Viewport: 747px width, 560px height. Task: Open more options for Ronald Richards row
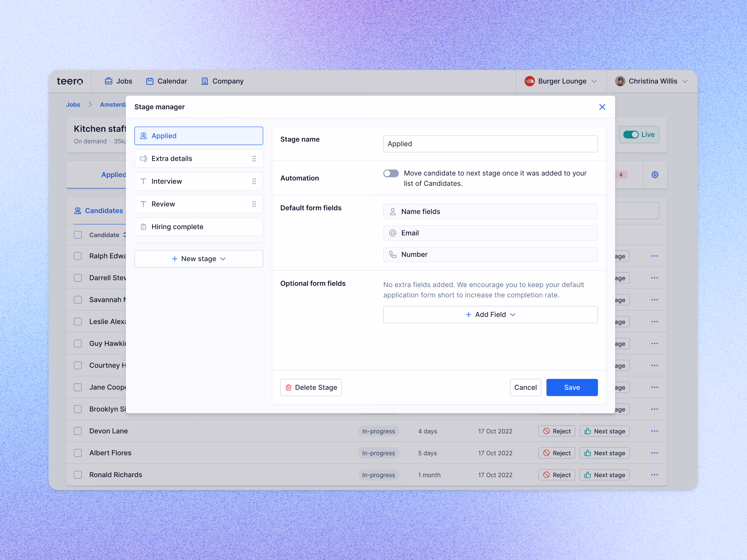[655, 475]
